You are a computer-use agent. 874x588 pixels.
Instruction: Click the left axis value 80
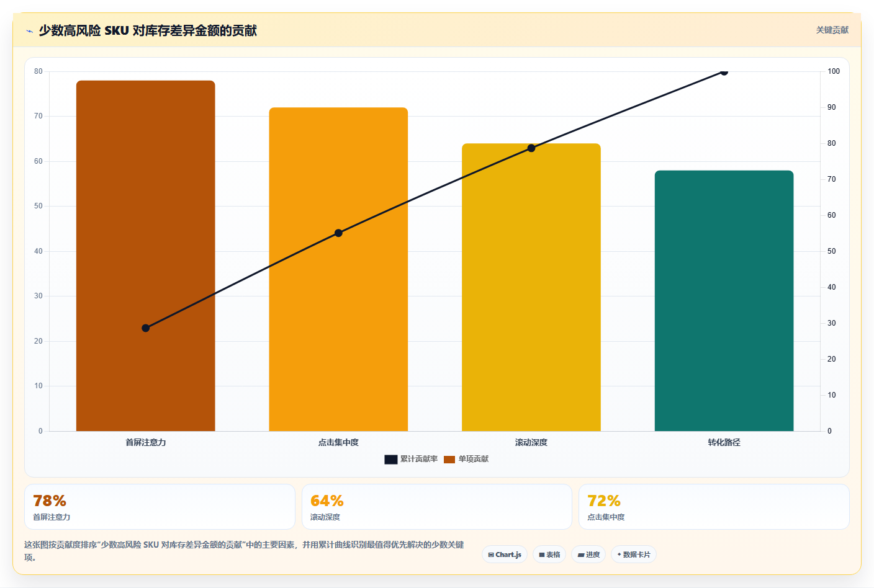tap(38, 71)
